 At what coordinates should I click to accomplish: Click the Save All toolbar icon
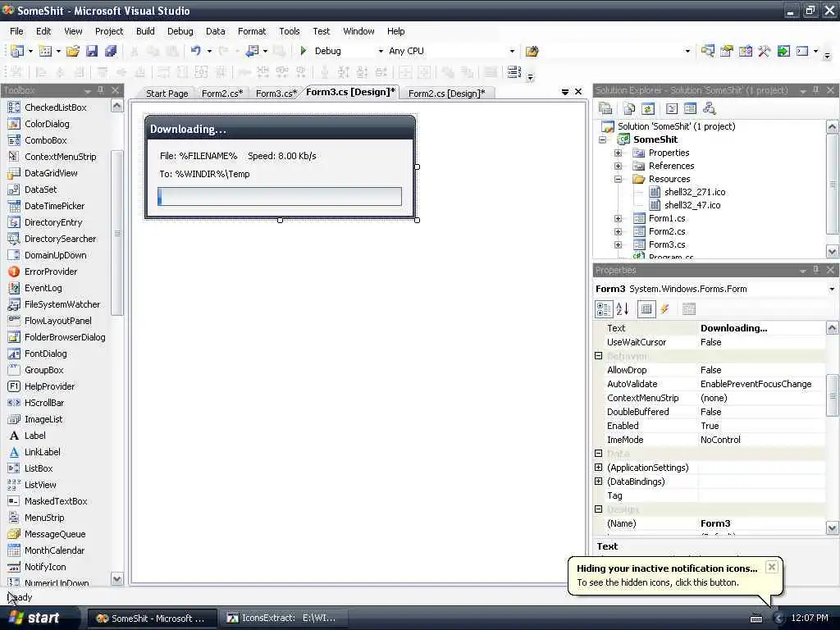coord(111,51)
